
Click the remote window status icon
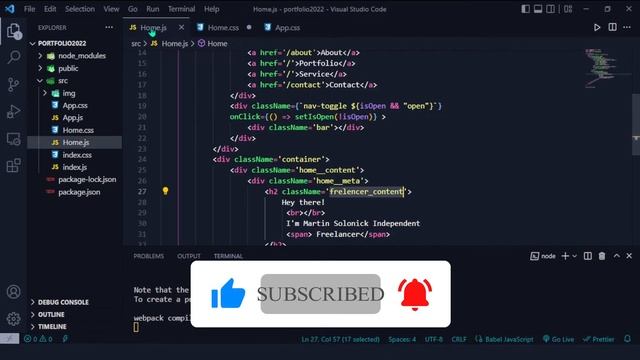[9, 339]
